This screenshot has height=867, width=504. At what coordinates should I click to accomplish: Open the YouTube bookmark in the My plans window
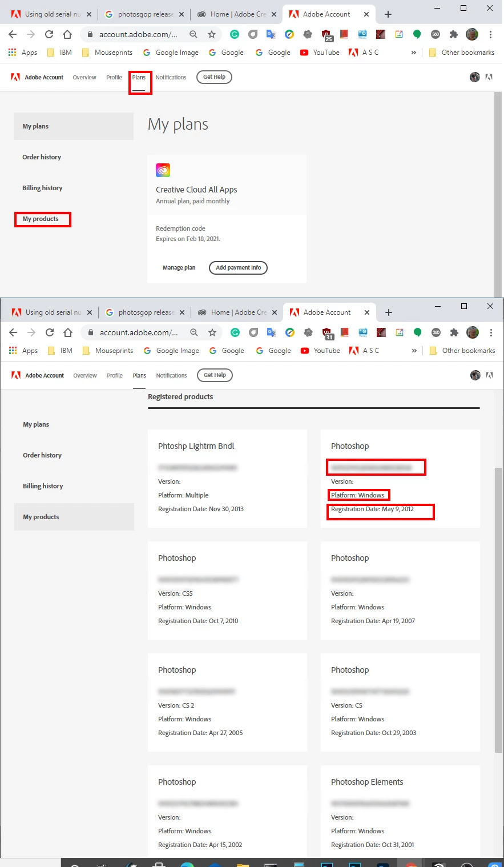[320, 53]
